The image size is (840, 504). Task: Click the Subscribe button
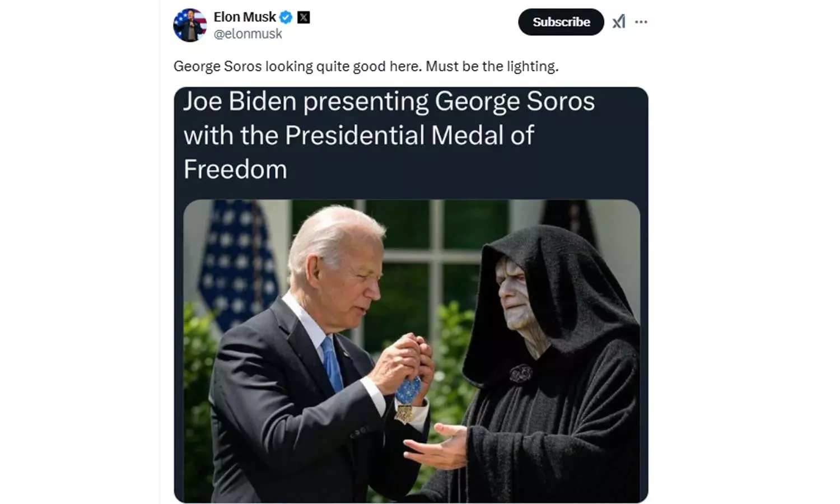tap(561, 22)
